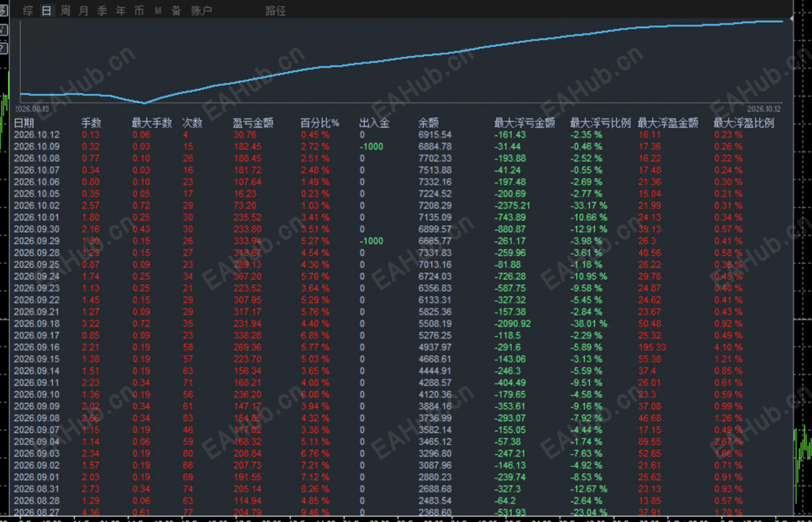
Task: Click the percentage value 8.26 %
Action: 316,489
